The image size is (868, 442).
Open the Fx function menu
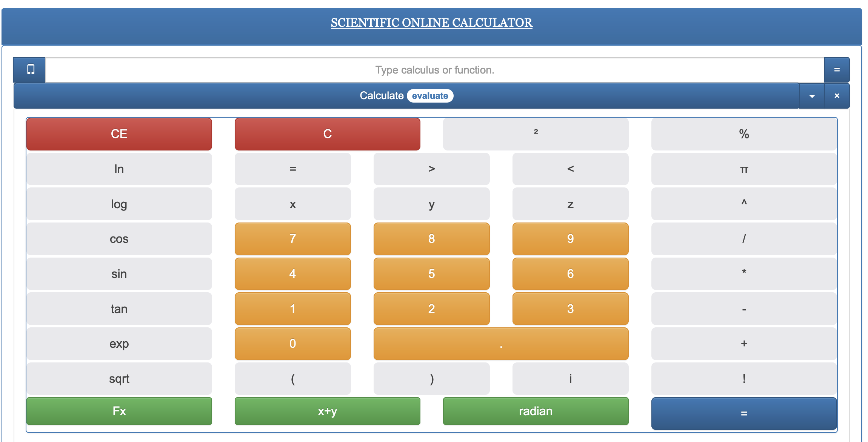[x=118, y=411]
